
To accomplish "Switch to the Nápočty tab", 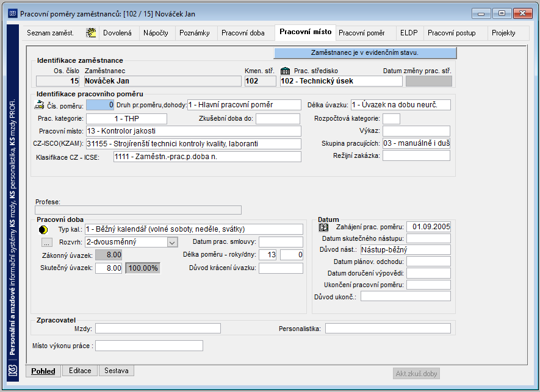I will [156, 33].
